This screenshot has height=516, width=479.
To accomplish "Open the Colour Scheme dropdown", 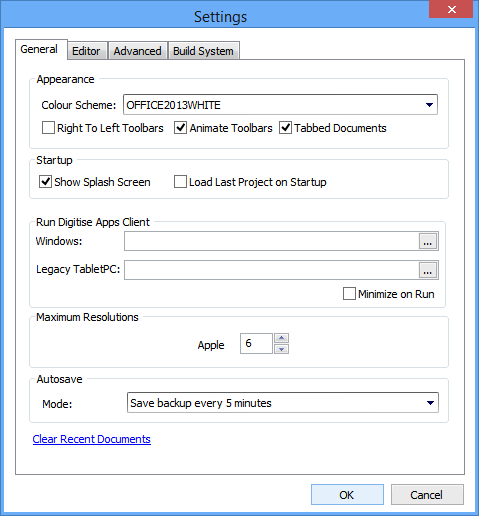I will 280,105.
